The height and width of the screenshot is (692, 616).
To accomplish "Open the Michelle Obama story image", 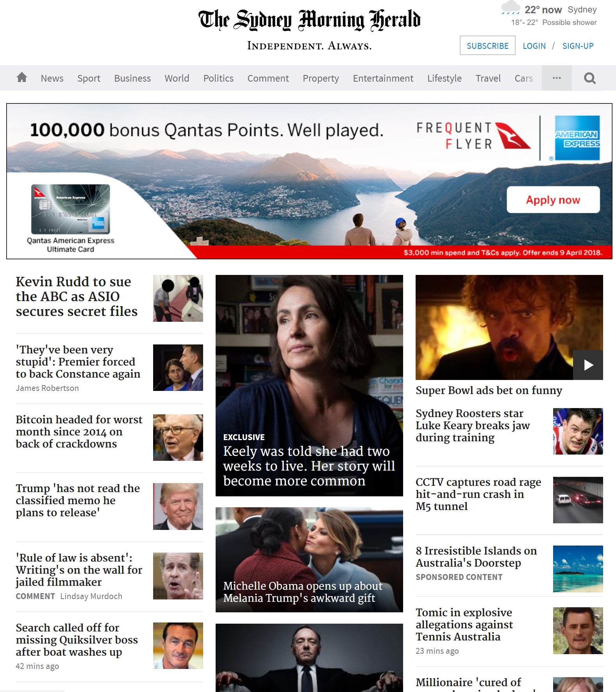I will tap(309, 559).
